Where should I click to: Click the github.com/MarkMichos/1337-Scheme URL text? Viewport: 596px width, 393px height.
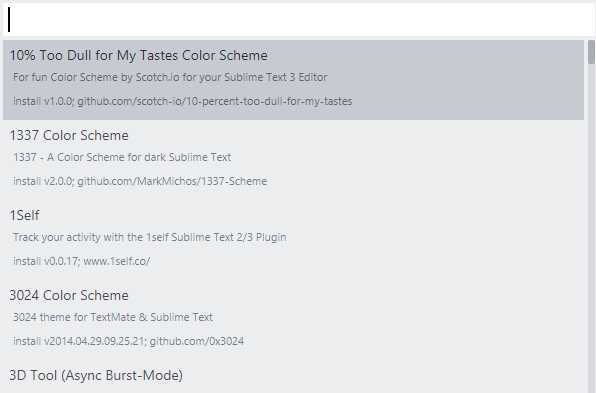tap(172, 181)
